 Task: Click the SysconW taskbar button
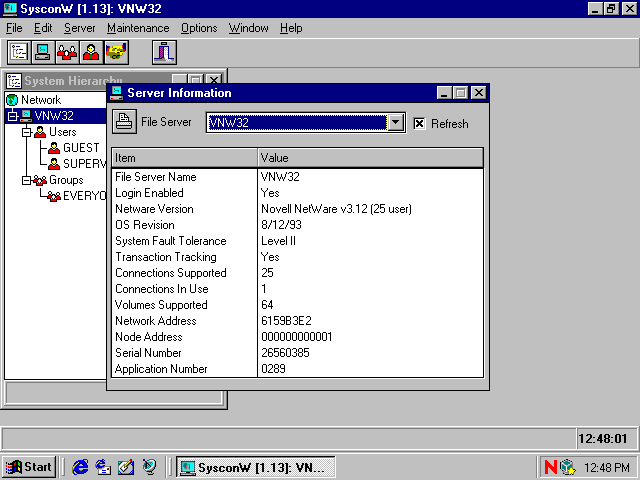256,467
